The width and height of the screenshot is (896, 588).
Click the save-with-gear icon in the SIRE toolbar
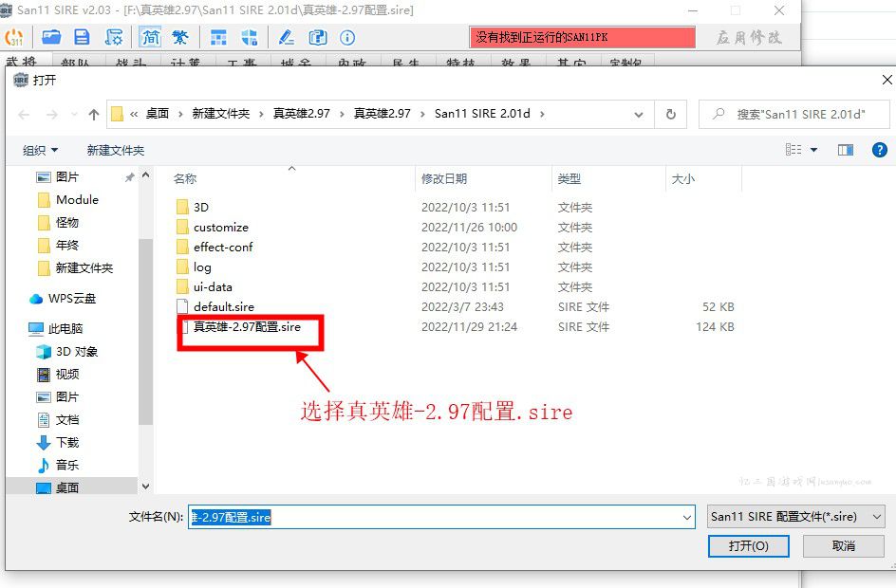[x=114, y=38]
